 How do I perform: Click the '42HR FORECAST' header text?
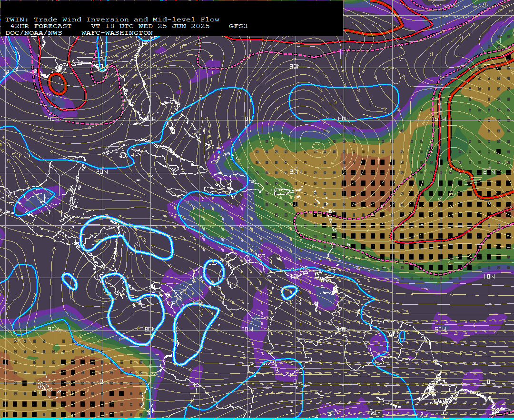(40, 26)
